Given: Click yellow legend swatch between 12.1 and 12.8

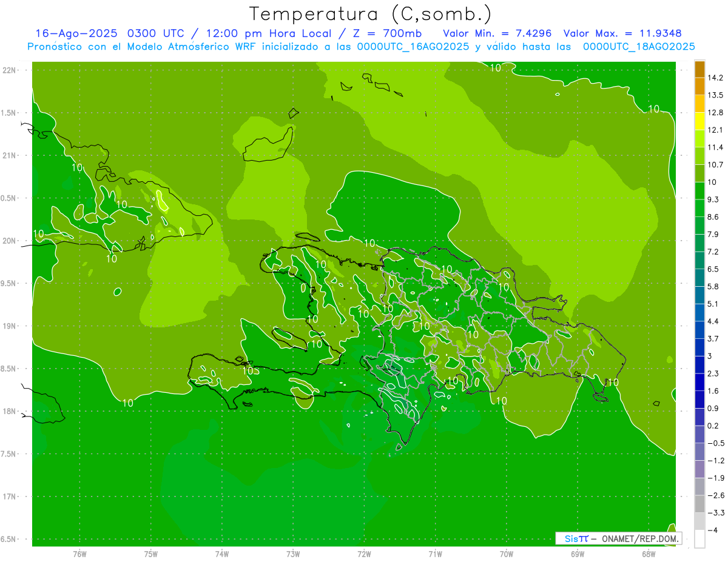Looking at the screenshot, I should pos(699,121).
